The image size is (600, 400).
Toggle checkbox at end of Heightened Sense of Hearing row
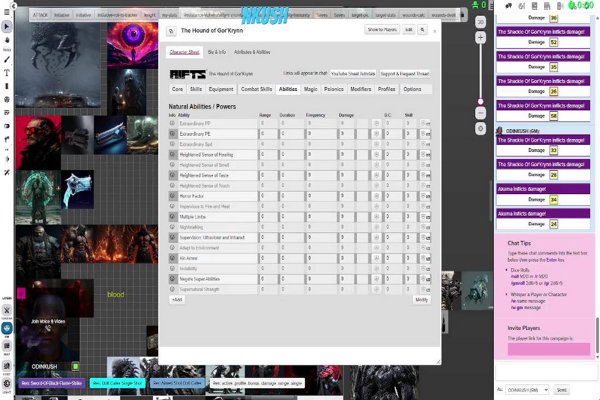[425, 155]
